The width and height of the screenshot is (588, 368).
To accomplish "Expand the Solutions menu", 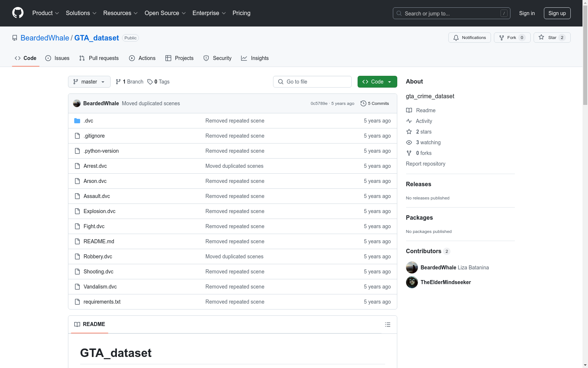I will coord(81,13).
